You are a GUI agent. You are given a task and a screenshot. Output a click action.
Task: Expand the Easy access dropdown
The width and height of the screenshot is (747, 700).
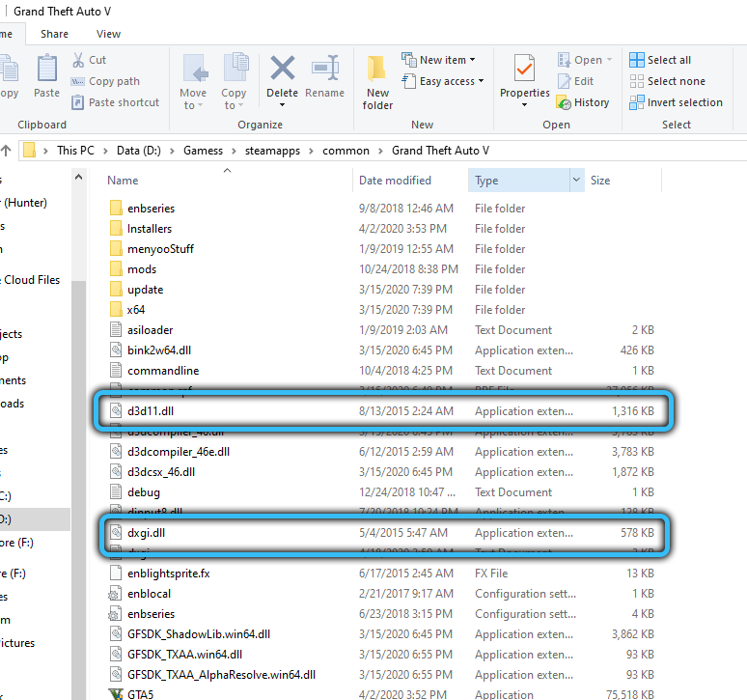point(443,81)
